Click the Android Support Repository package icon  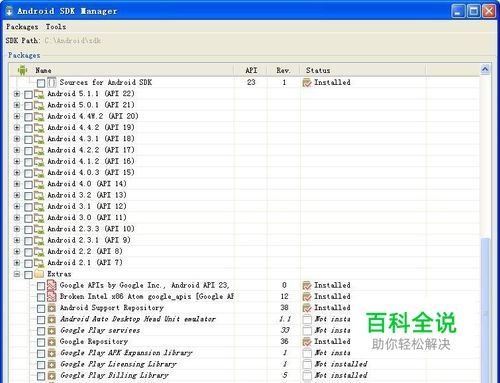pos(52,308)
